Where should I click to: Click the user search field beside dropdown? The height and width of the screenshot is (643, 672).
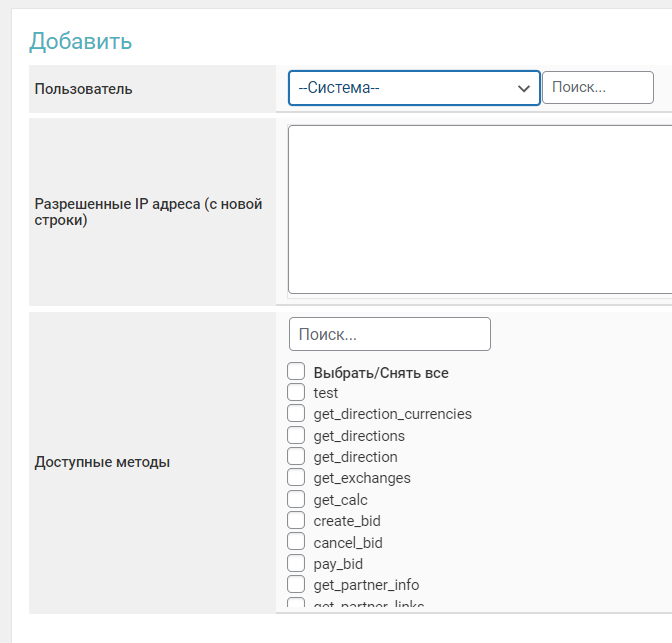(597, 88)
